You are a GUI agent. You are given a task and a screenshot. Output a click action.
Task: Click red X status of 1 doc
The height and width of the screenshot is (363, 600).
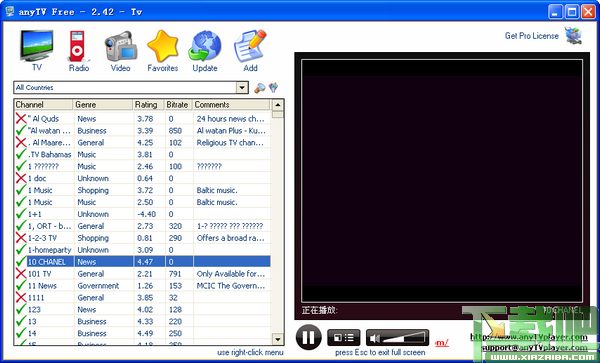click(x=21, y=178)
